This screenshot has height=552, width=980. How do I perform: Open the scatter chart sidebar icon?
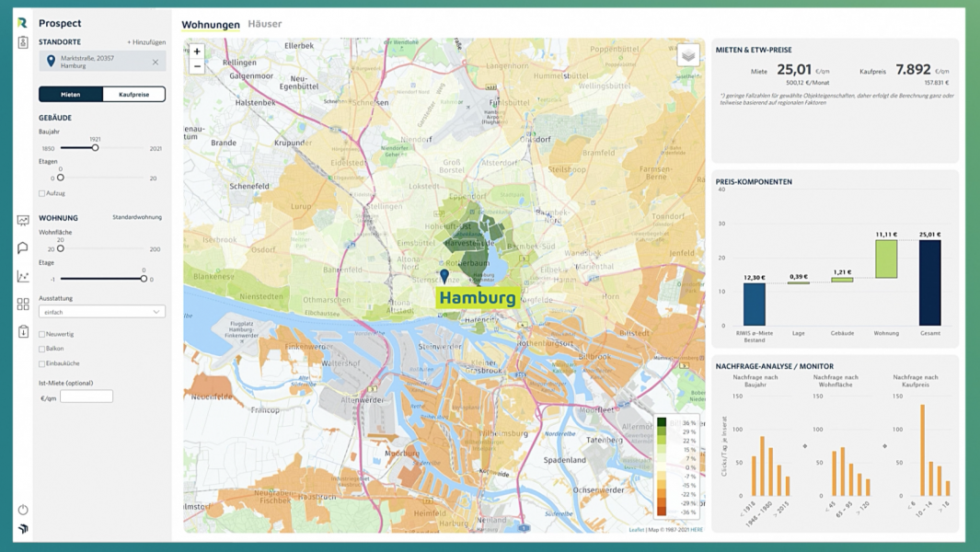pyautogui.click(x=23, y=276)
